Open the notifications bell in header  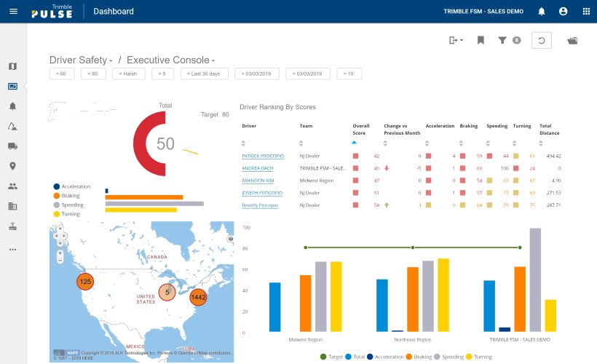(542, 12)
